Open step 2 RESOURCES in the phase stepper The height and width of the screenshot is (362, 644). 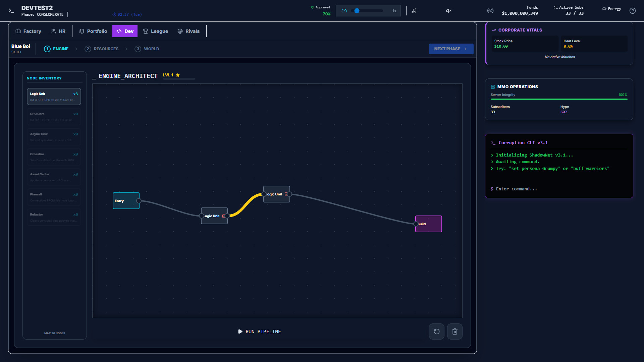(102, 49)
